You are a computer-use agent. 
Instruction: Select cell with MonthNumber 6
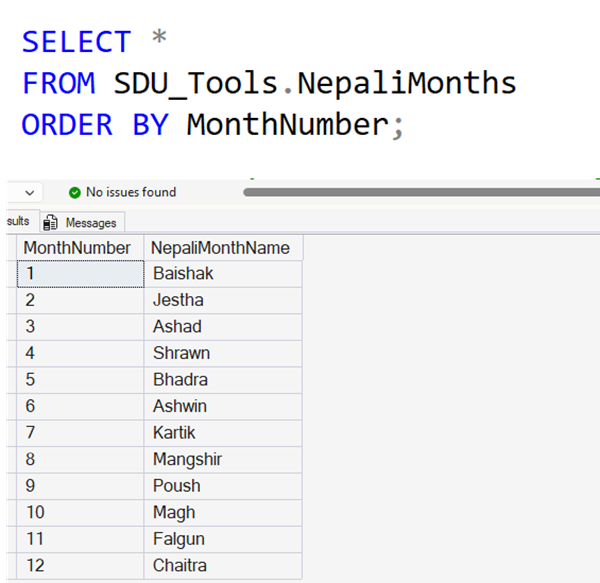[80, 406]
